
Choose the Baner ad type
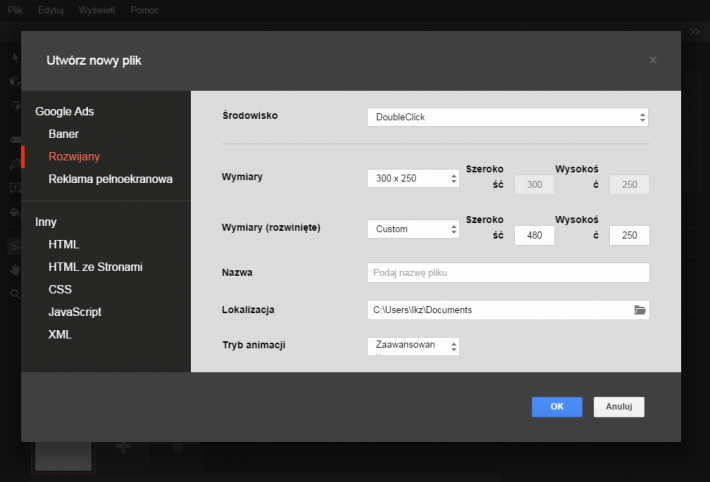[63, 134]
